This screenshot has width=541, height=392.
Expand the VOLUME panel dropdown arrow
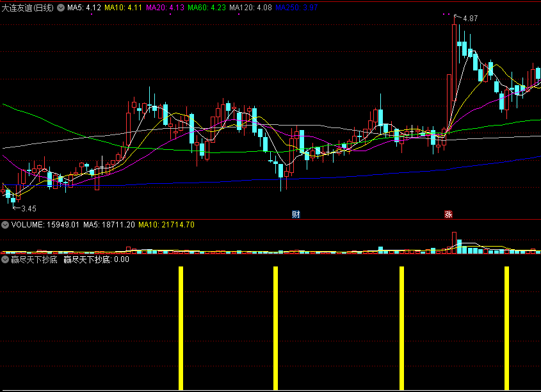5,225
